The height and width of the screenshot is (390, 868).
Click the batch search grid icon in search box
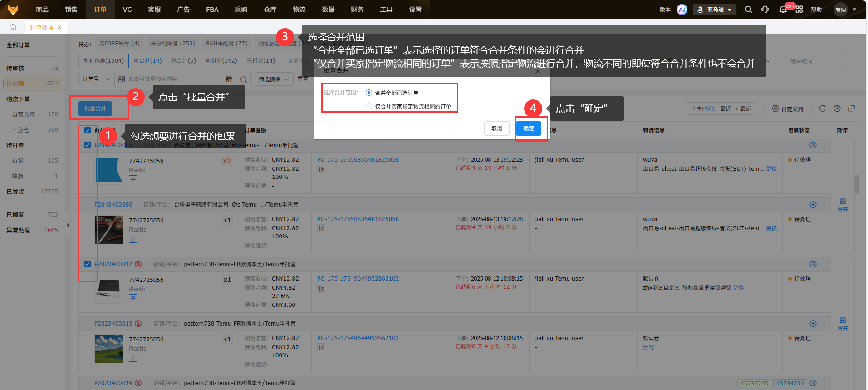(122, 79)
